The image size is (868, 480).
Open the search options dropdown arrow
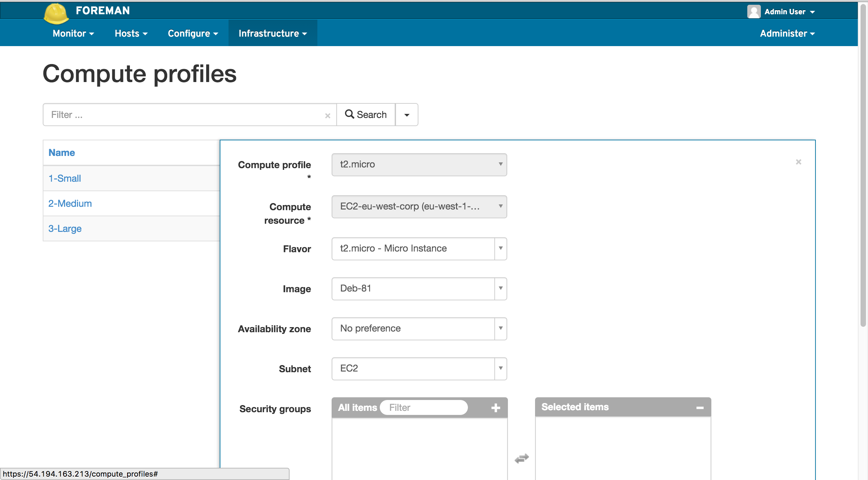pyautogui.click(x=407, y=115)
